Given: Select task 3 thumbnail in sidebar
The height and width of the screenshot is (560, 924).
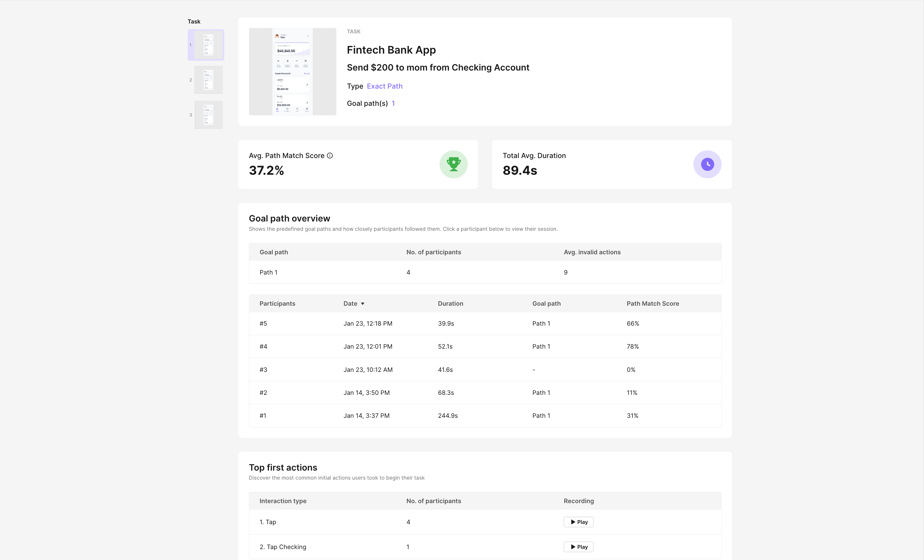Looking at the screenshot, I should tap(208, 115).
